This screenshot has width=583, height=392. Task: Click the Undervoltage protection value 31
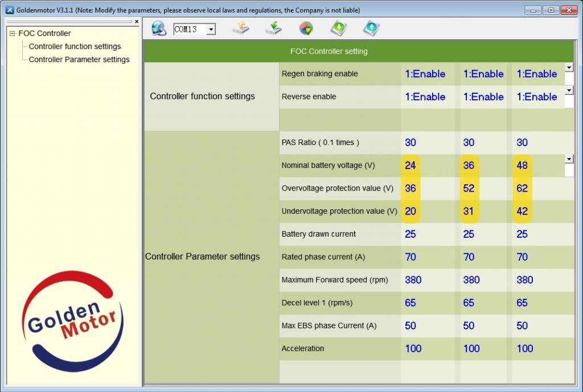pos(469,211)
